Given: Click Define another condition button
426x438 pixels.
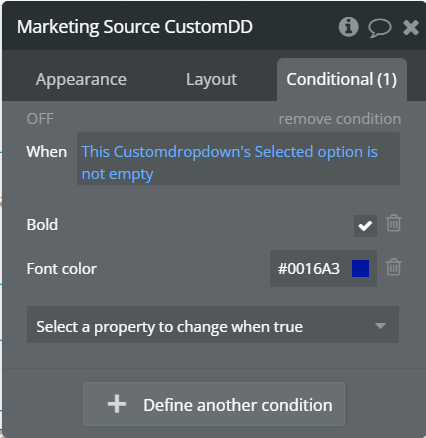Looking at the screenshot, I should point(214,404).
